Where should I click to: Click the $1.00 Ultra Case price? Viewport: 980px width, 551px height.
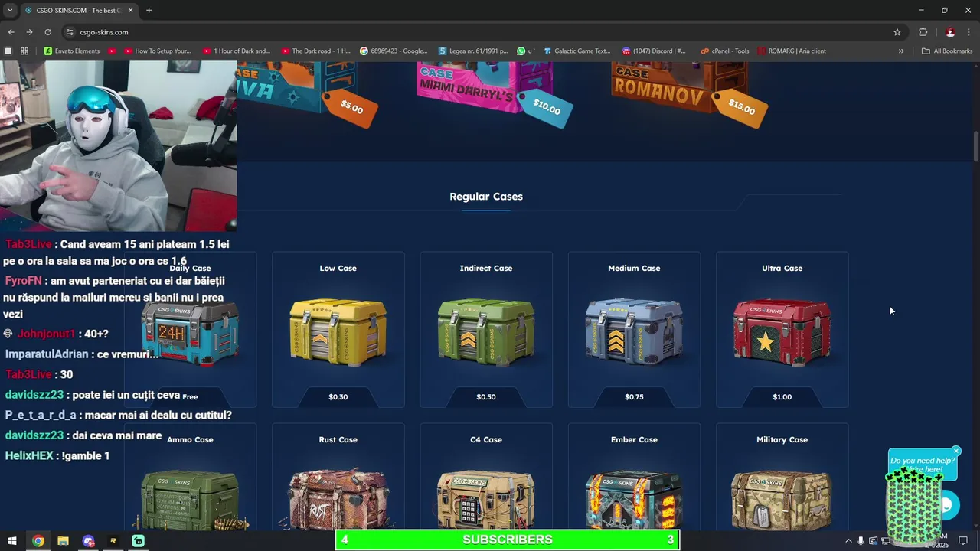click(782, 397)
